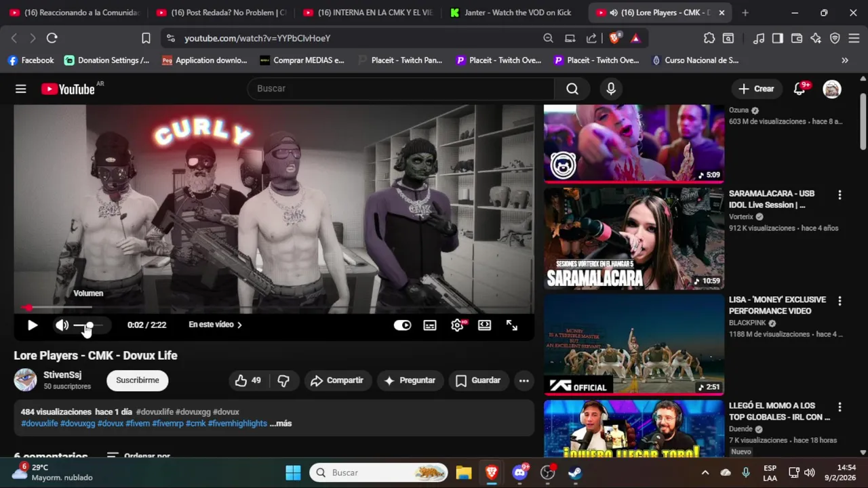Open the 'StivenSsj' channel name link
The height and width of the screenshot is (488, 868).
pyautogui.click(x=62, y=375)
